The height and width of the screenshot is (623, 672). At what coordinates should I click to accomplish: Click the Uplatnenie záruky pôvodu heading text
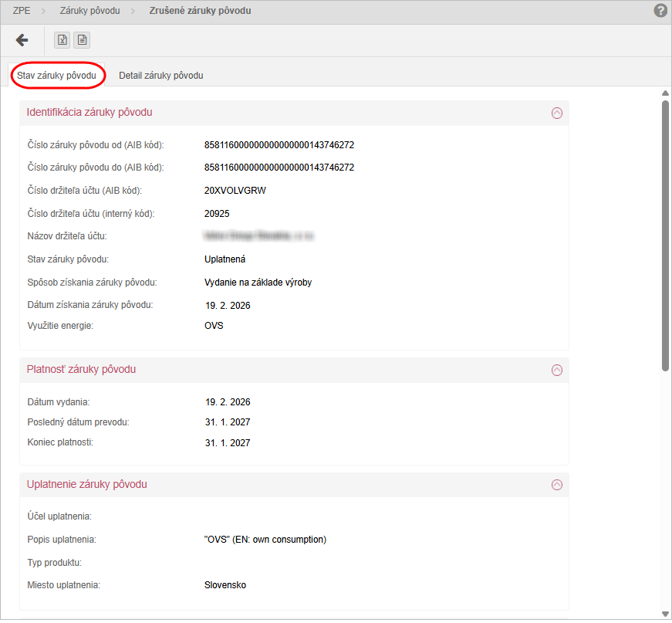[x=86, y=485]
